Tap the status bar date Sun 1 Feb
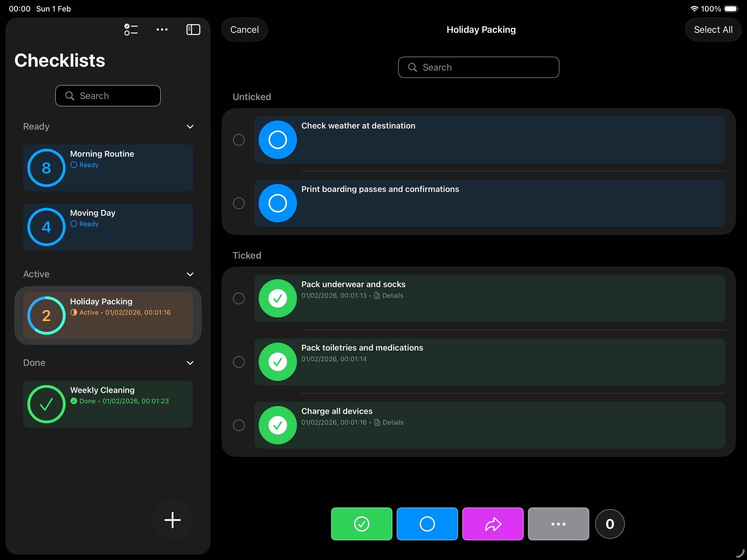The image size is (747, 560). click(54, 9)
